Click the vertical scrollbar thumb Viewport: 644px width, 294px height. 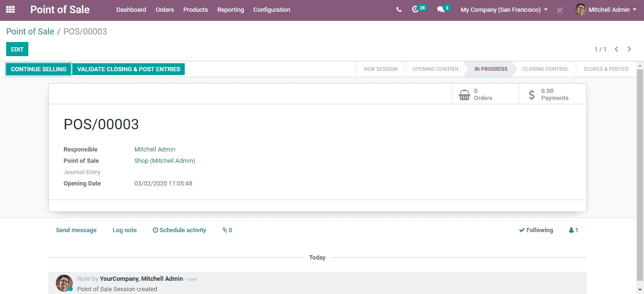coord(640,175)
